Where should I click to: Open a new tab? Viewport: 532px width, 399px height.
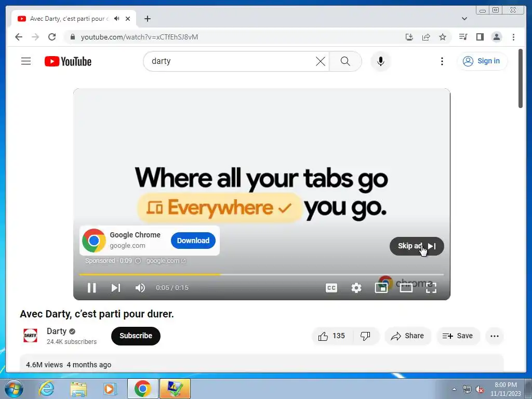[147, 19]
